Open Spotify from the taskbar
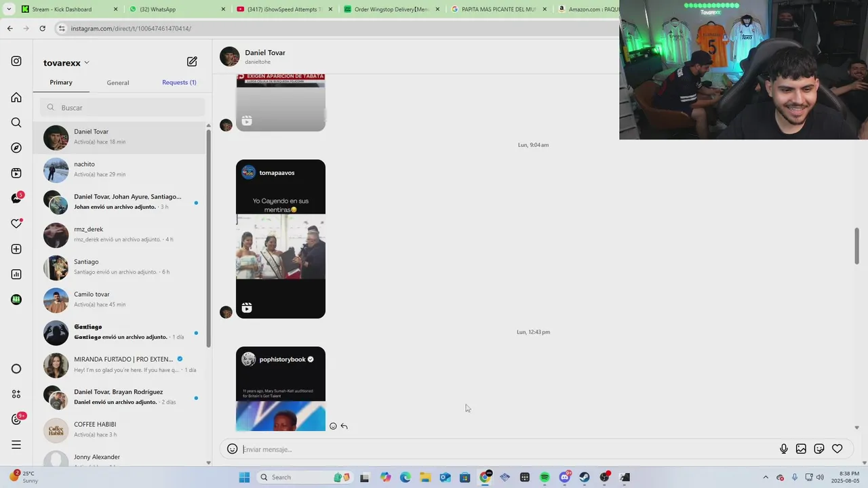This screenshot has width=868, height=488. tap(545, 477)
